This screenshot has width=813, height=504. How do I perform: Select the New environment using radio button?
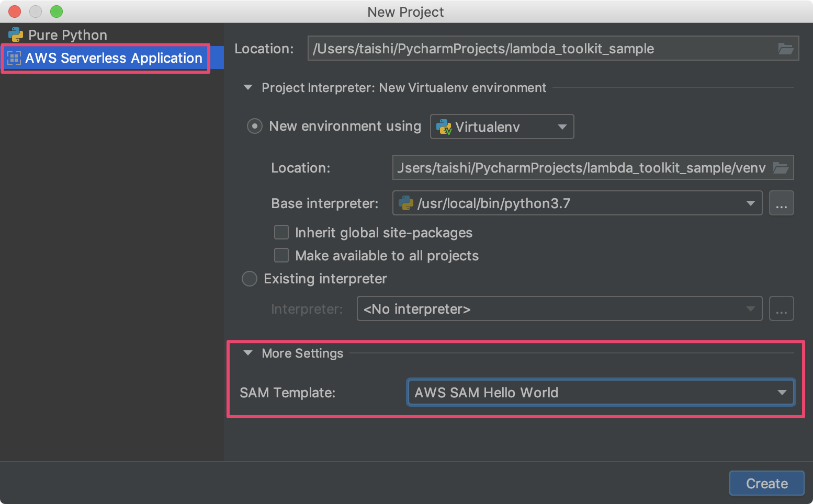click(x=254, y=126)
